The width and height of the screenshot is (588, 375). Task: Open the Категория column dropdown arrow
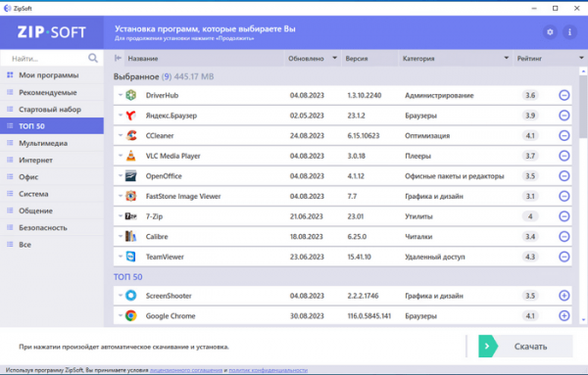coord(507,58)
